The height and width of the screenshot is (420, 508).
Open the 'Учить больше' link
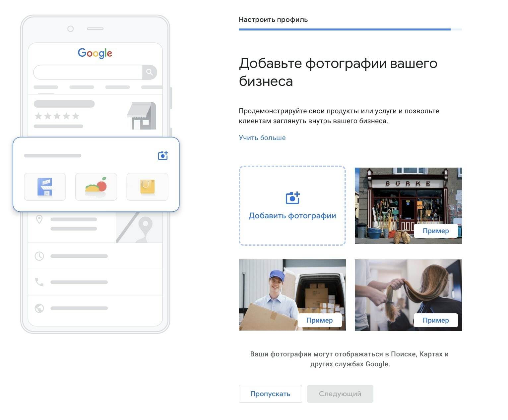(x=262, y=138)
